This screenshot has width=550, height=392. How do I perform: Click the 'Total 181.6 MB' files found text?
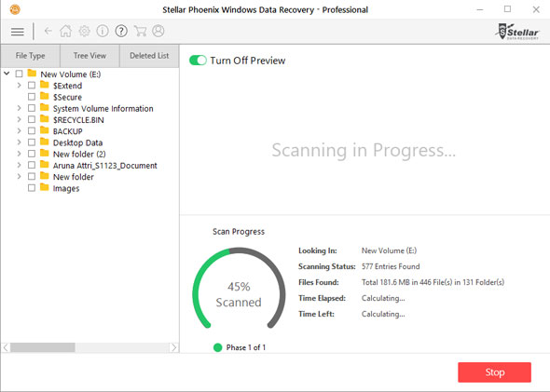[x=433, y=282]
